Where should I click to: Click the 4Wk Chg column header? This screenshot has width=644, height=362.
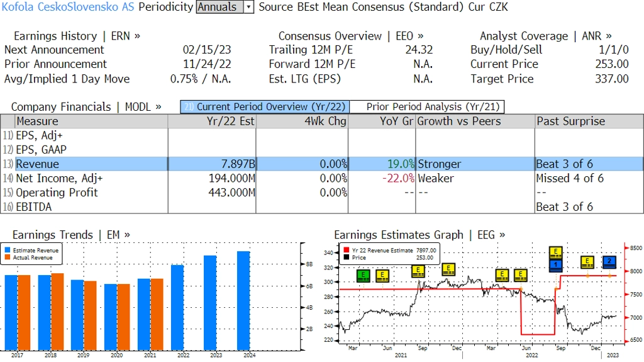pyautogui.click(x=303, y=122)
